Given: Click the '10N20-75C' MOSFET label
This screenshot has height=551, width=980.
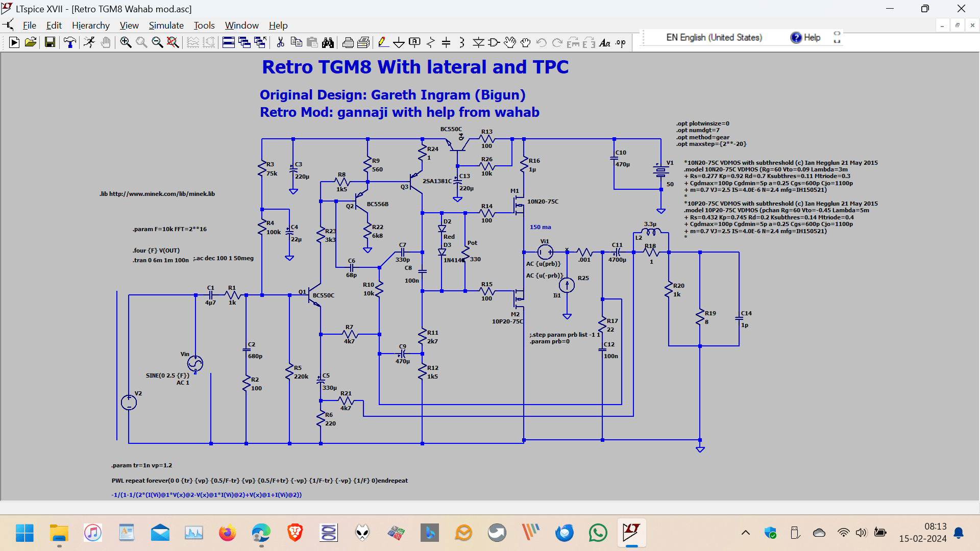Looking at the screenshot, I should [543, 202].
